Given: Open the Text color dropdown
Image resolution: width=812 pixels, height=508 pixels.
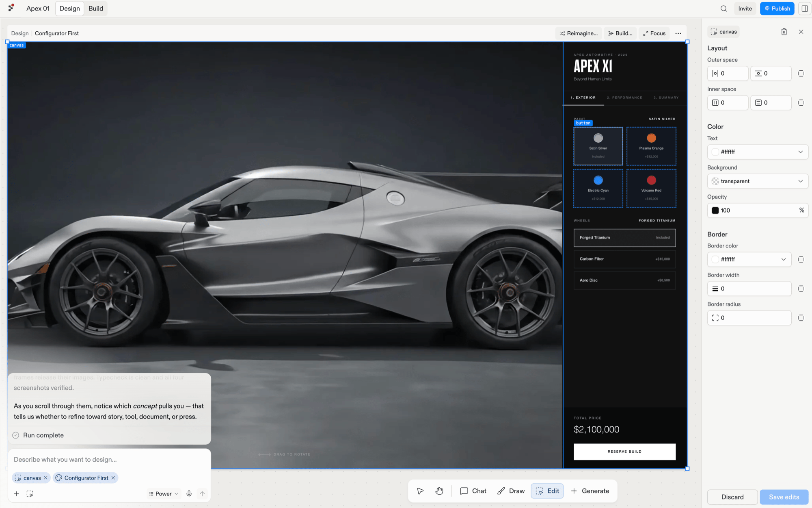Looking at the screenshot, I should coord(758,152).
